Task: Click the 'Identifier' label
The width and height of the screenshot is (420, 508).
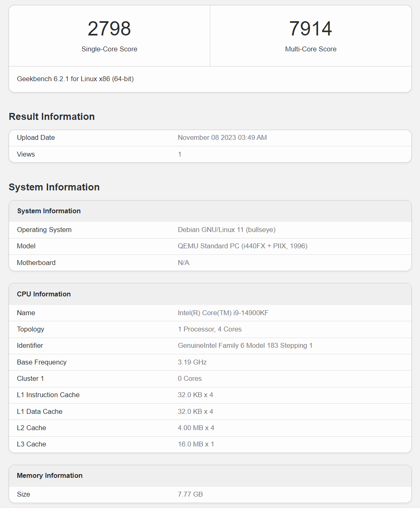Action: click(x=30, y=345)
